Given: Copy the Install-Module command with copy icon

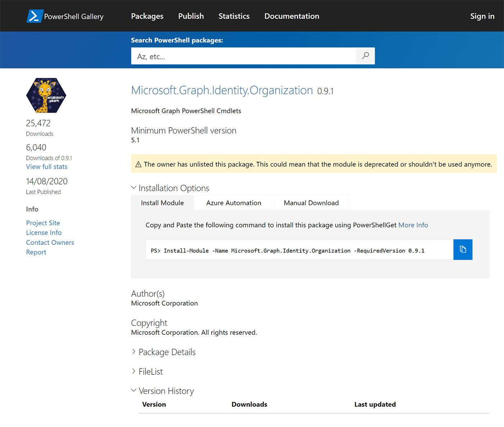Looking at the screenshot, I should tap(463, 249).
